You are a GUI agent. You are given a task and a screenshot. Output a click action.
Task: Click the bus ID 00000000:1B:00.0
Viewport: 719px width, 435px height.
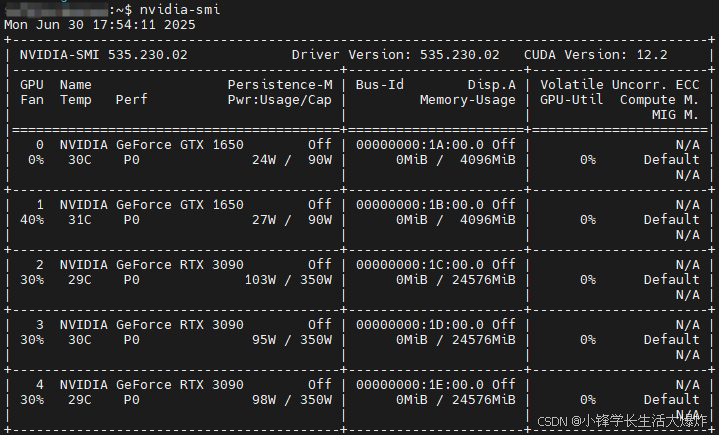[x=420, y=205]
